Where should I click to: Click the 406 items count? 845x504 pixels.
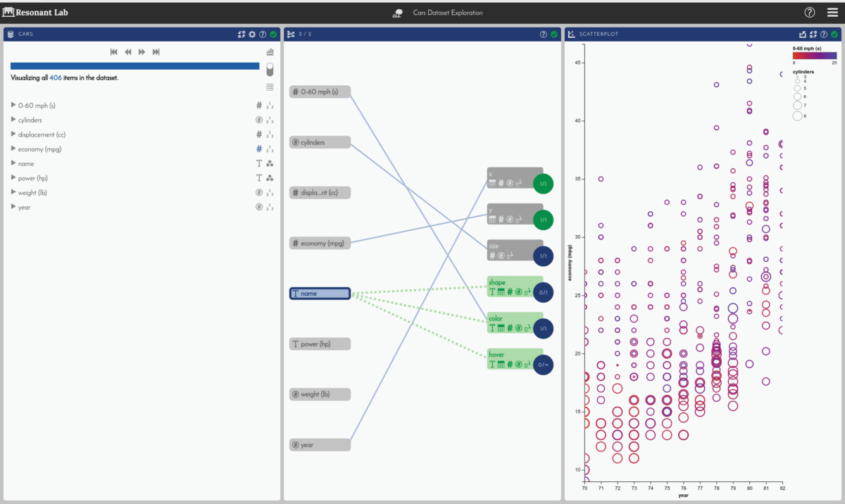pos(56,77)
